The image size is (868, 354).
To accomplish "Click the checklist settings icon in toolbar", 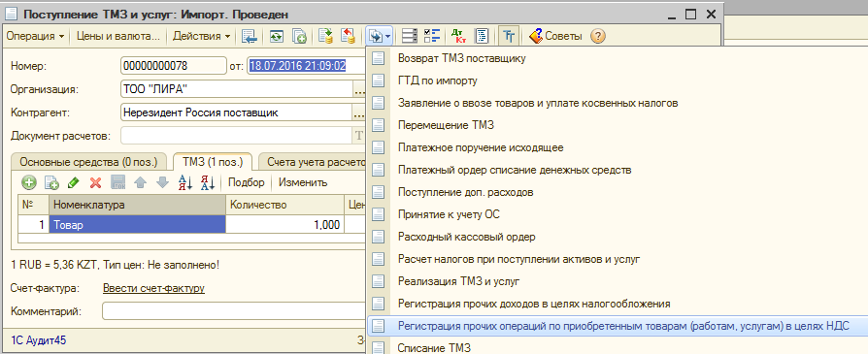I will coord(432,37).
